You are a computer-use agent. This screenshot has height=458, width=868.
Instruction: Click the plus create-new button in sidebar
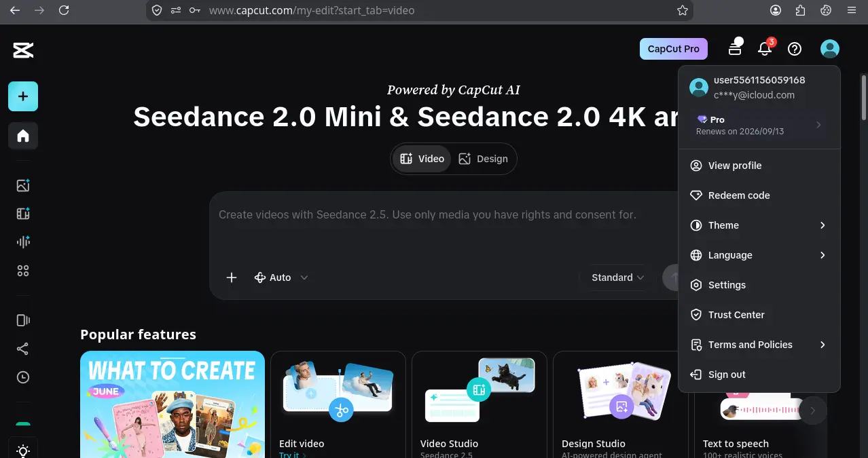[x=23, y=96]
